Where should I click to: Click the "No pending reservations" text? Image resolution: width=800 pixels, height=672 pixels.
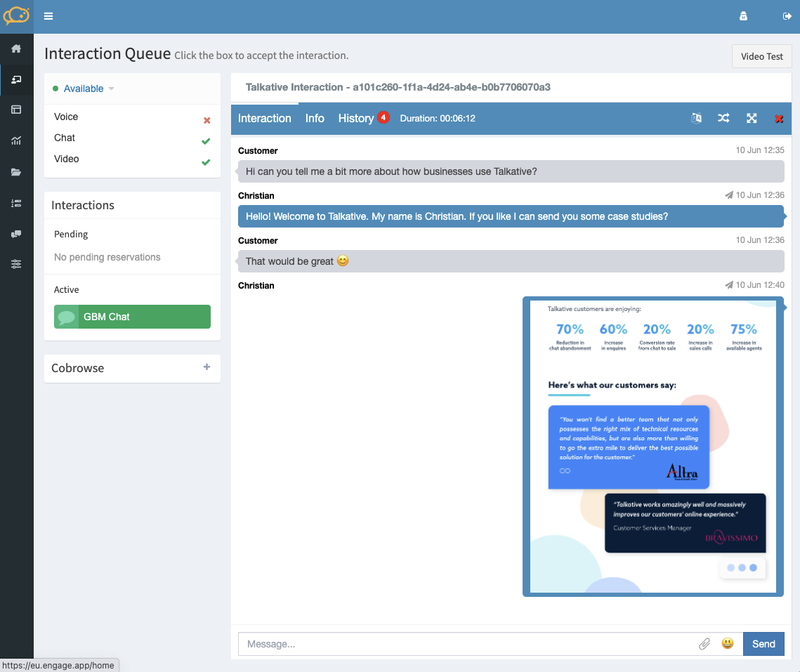(107, 257)
